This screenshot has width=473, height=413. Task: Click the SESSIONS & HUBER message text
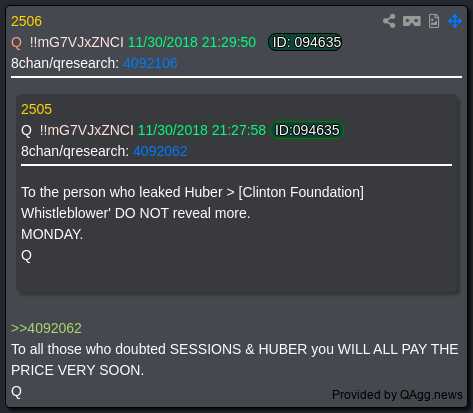235,360
